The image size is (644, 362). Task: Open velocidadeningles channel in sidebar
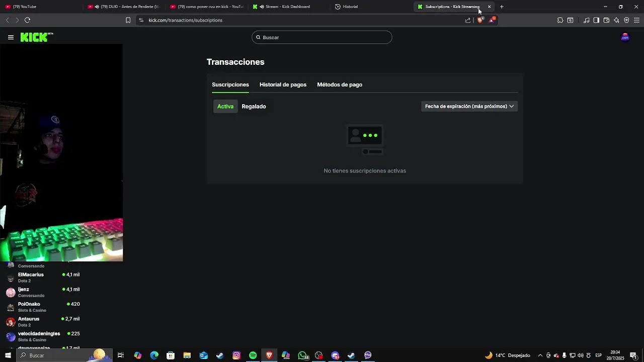coord(43,336)
